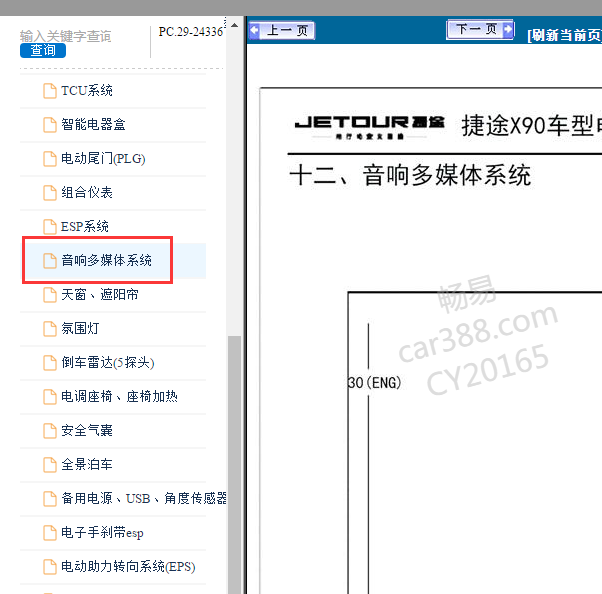This screenshot has height=594, width=602.
Task: Open the 备用电源、USB、角度传感器 entry
Action: click(x=144, y=498)
